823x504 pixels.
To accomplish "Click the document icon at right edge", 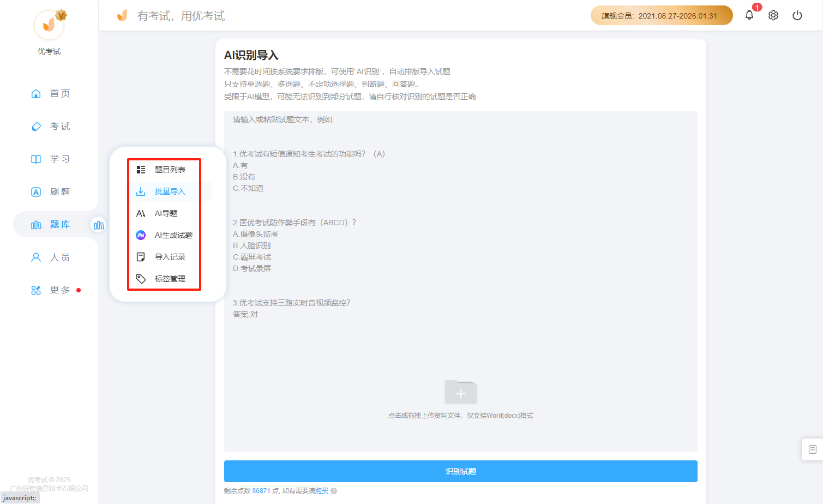I will point(813,449).
